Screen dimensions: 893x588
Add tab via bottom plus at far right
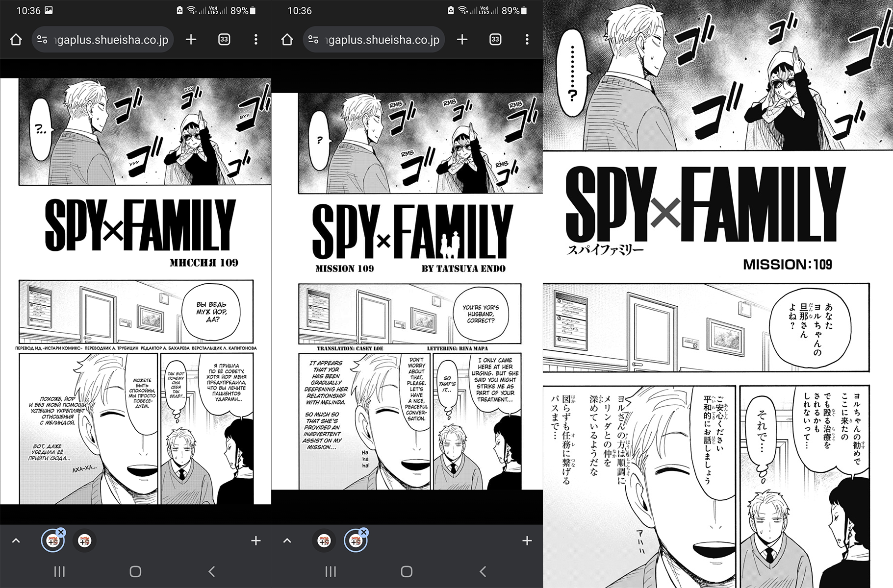pyautogui.click(x=527, y=541)
